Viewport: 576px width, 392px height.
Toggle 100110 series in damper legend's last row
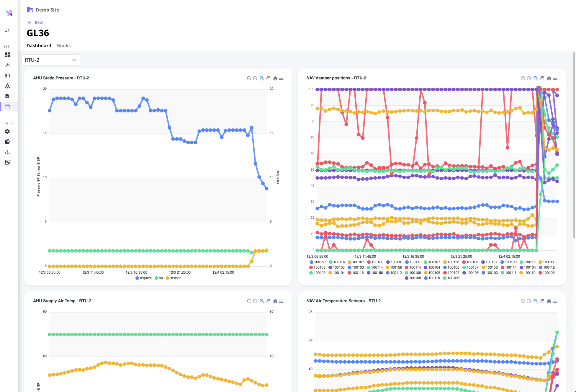(432, 278)
